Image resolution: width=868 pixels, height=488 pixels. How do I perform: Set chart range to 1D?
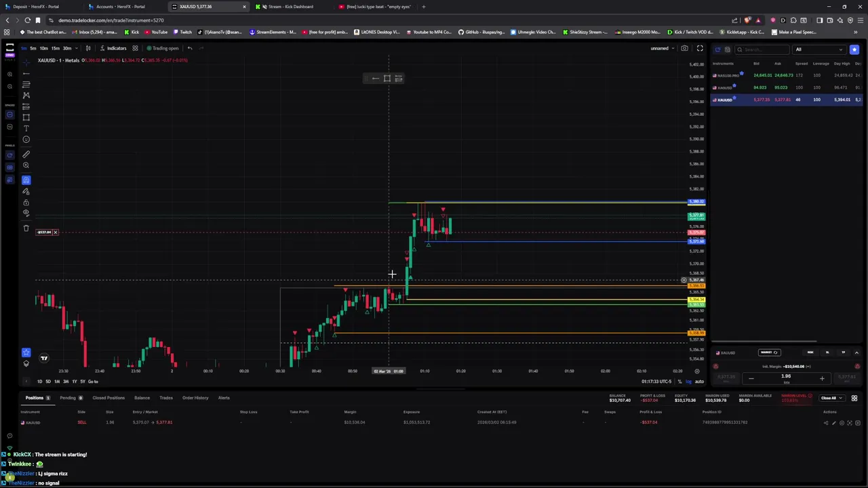39,382
